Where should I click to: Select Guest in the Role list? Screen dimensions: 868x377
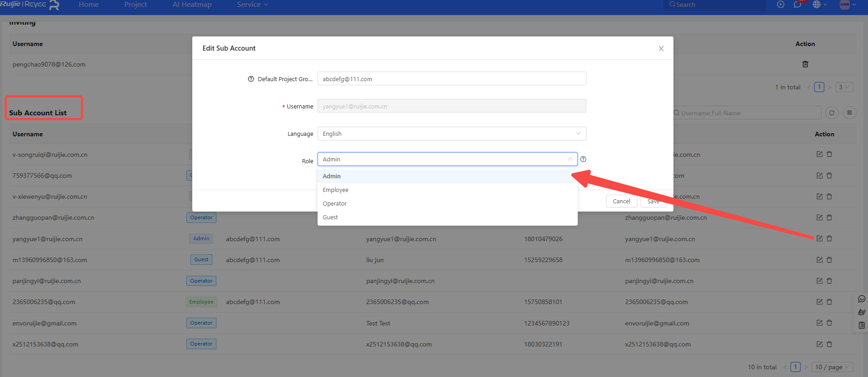coord(447,217)
